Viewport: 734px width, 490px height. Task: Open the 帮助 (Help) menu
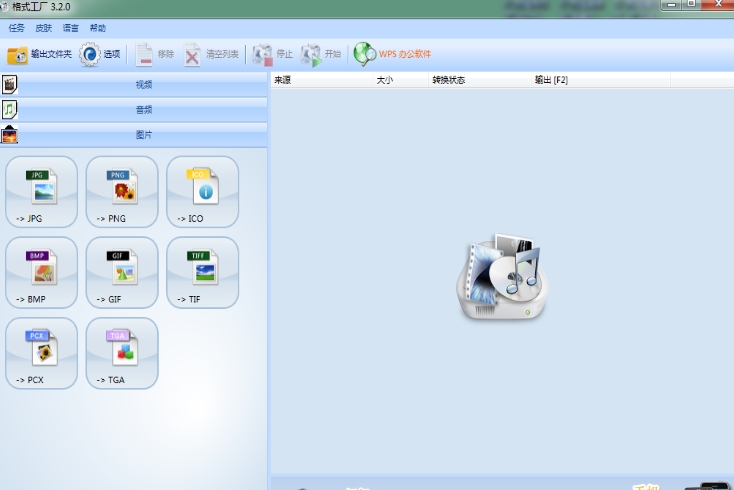(x=97, y=28)
